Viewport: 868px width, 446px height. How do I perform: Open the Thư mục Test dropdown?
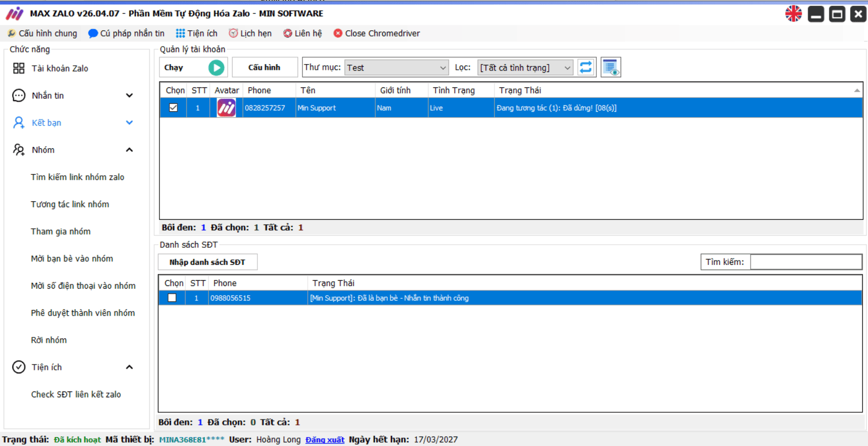[397, 68]
